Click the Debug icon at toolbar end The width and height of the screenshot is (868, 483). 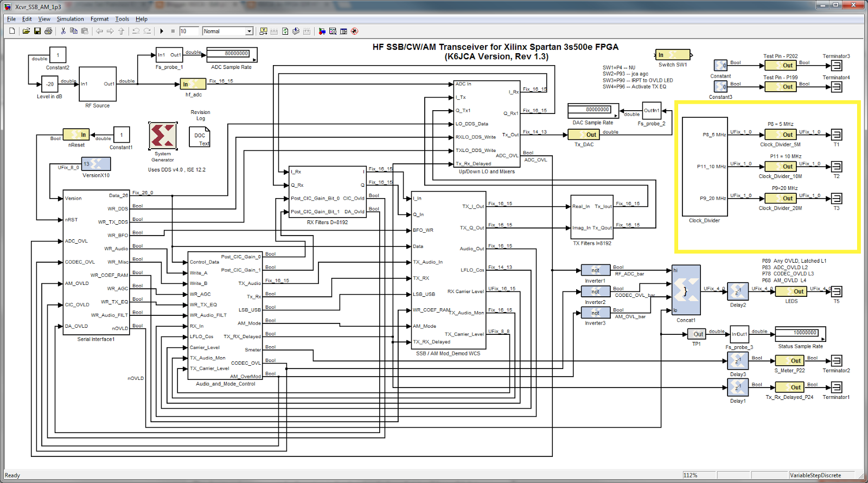point(355,31)
